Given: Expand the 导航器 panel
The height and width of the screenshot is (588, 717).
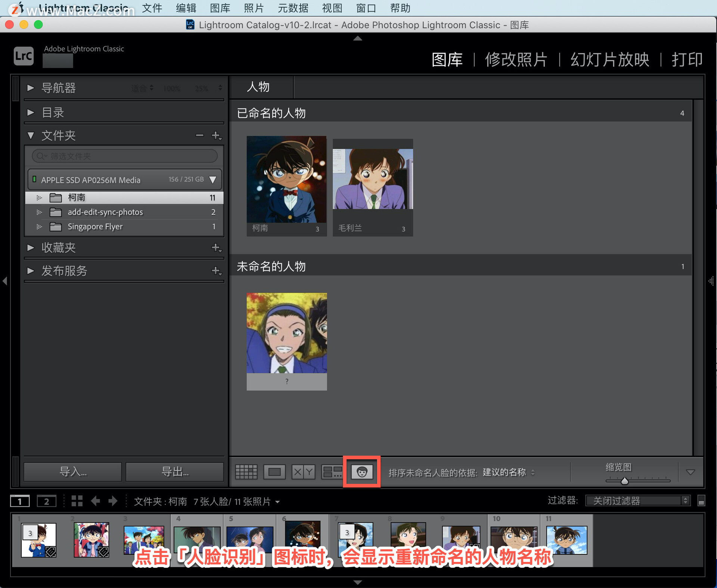Looking at the screenshot, I should click(31, 88).
